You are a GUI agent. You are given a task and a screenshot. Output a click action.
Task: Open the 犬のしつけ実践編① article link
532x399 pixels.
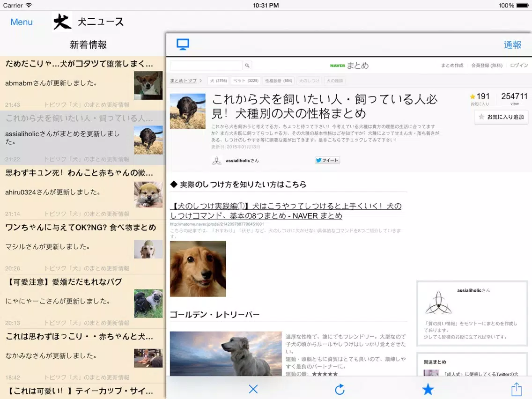point(286,211)
